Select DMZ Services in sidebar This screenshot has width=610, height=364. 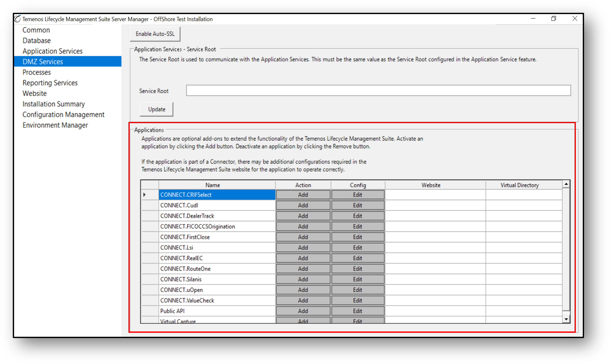pyautogui.click(x=68, y=62)
